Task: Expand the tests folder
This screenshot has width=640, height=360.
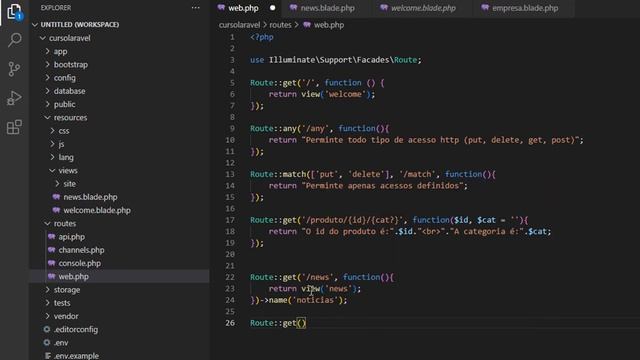Action: pos(47,303)
